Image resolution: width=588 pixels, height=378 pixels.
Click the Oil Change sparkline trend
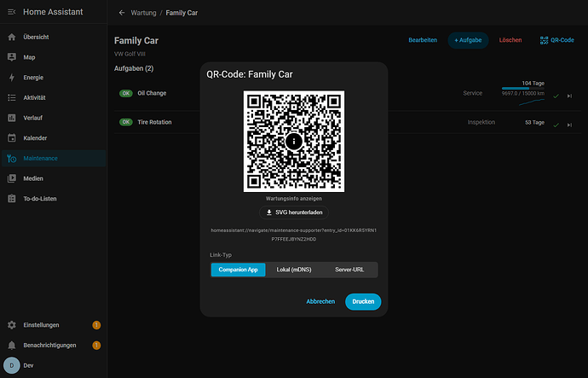tap(532, 102)
